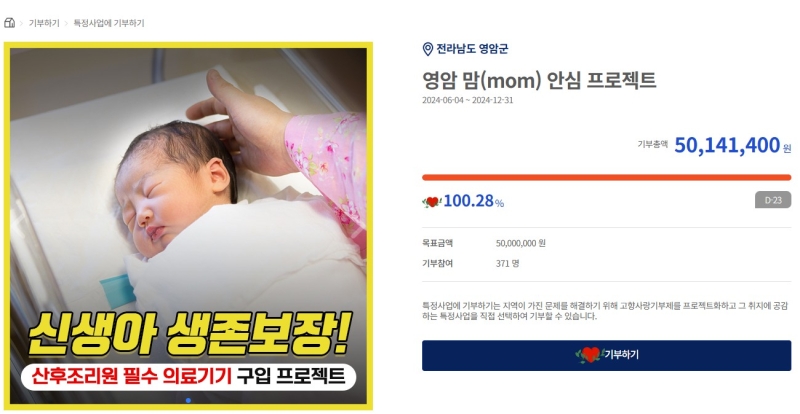Click the D-23 badge
The image size is (800, 414).
773,200
